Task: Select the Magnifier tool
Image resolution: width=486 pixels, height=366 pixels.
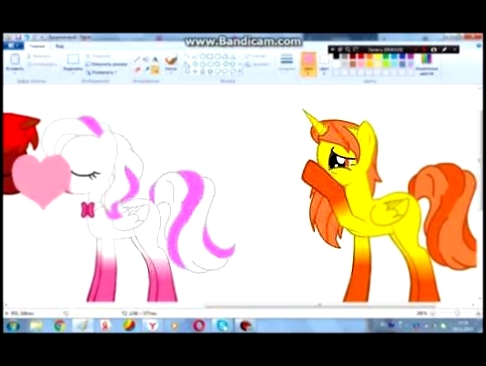Action: 155,69
